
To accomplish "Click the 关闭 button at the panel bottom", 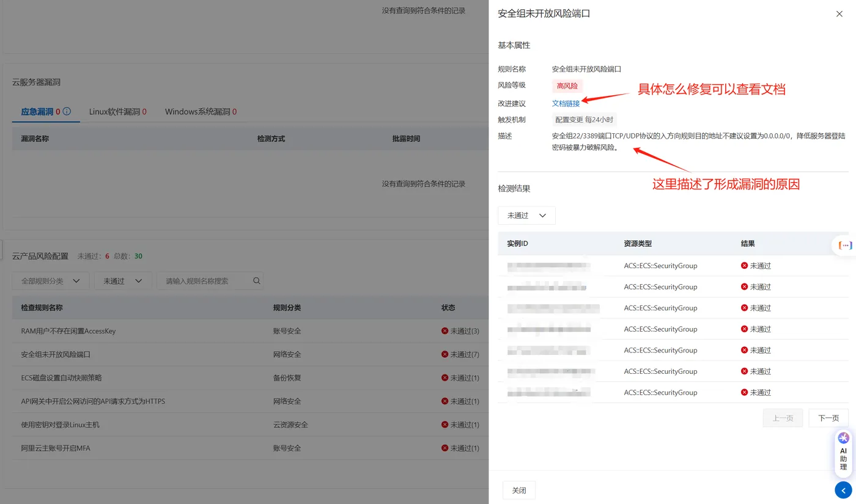I will click(x=519, y=490).
